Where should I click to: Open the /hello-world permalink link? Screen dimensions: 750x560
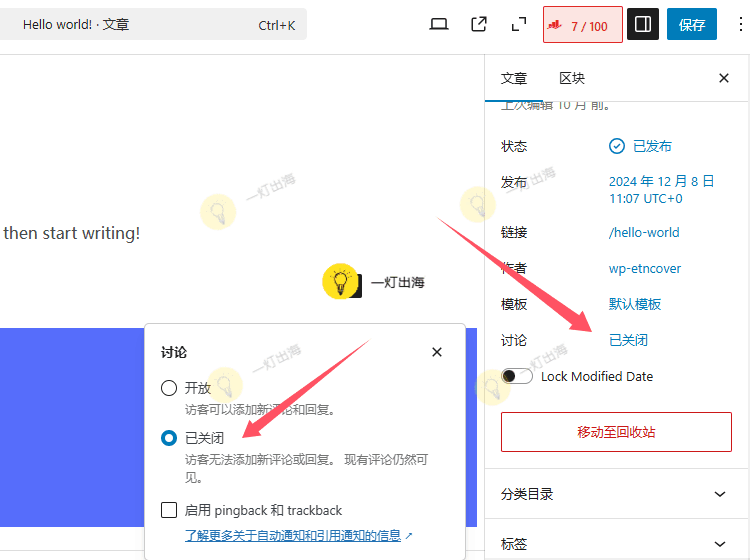pyautogui.click(x=644, y=232)
